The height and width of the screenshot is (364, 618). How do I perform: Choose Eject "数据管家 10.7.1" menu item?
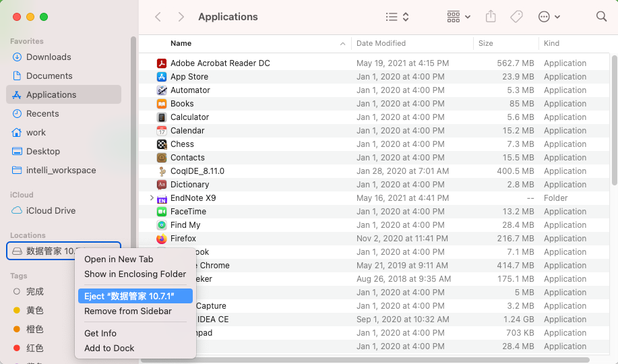tap(135, 296)
